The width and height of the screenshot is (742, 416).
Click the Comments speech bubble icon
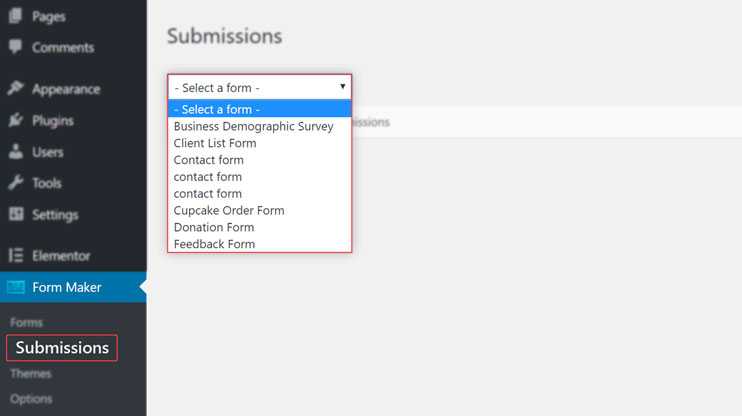point(15,47)
